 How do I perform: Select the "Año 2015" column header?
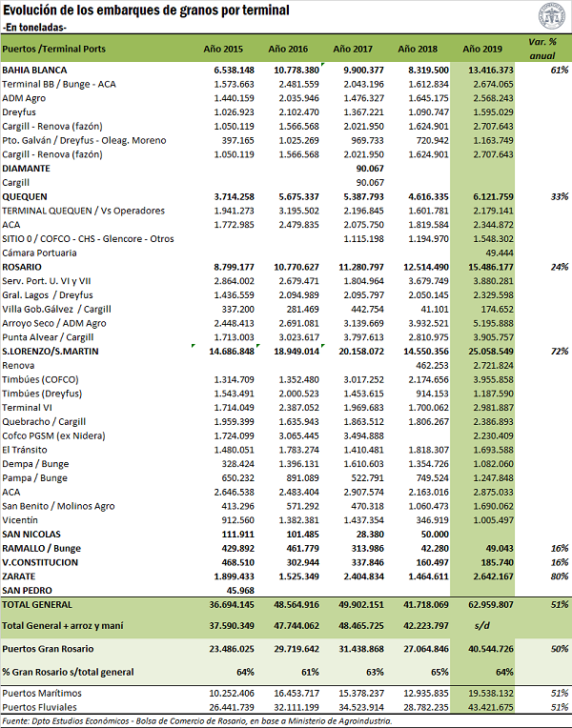(x=223, y=48)
